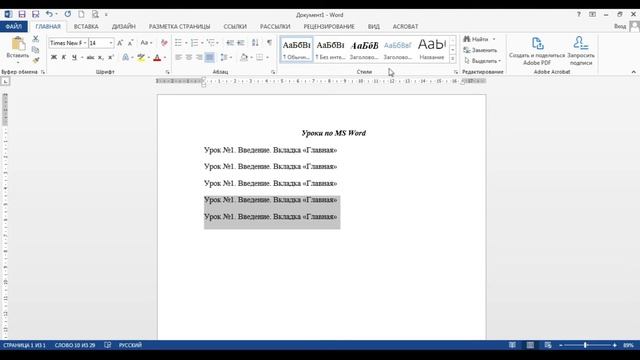Click the New blank document icon
The width and height of the screenshot is (640, 360).
(x=81, y=14)
